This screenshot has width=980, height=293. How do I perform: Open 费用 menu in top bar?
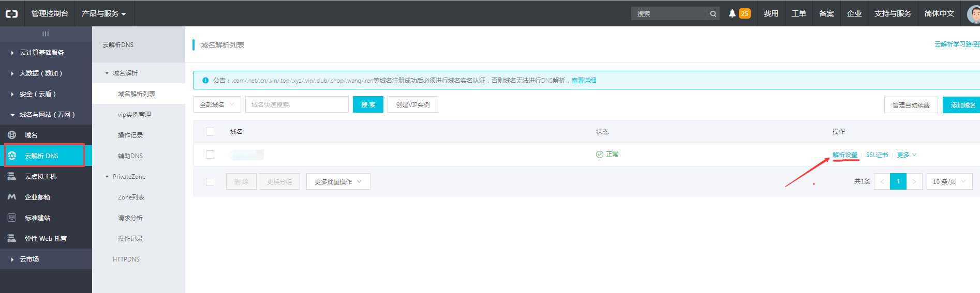click(771, 13)
